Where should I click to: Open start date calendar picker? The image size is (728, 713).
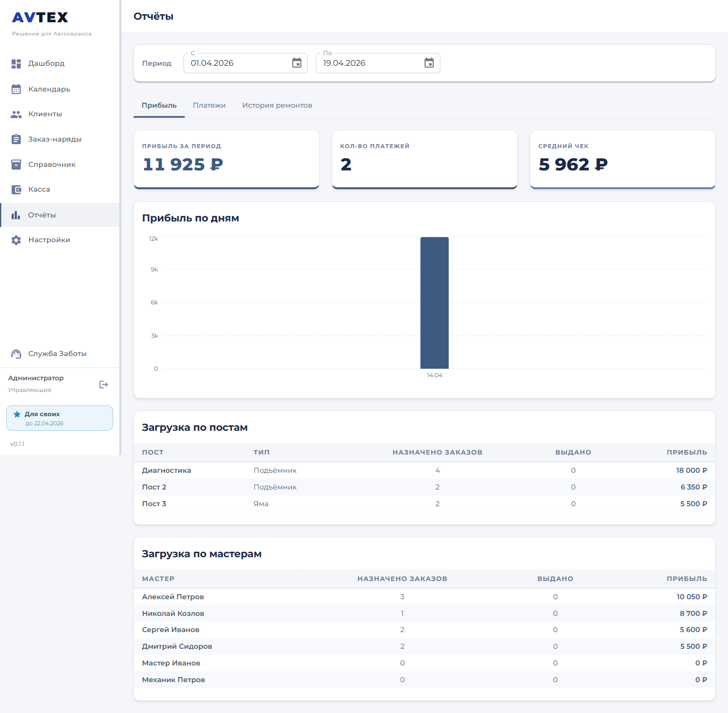(x=297, y=63)
